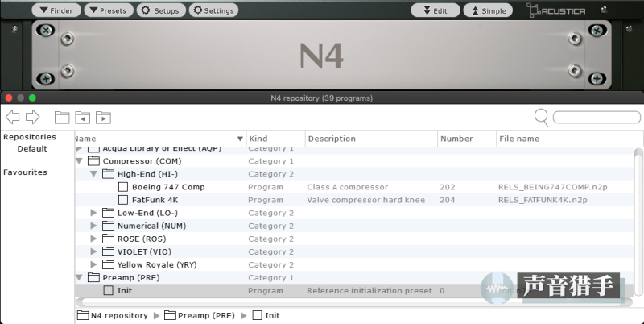The height and width of the screenshot is (324, 644).
Task: Click the Numerical (NUM) folder icon
Action: [108, 226]
